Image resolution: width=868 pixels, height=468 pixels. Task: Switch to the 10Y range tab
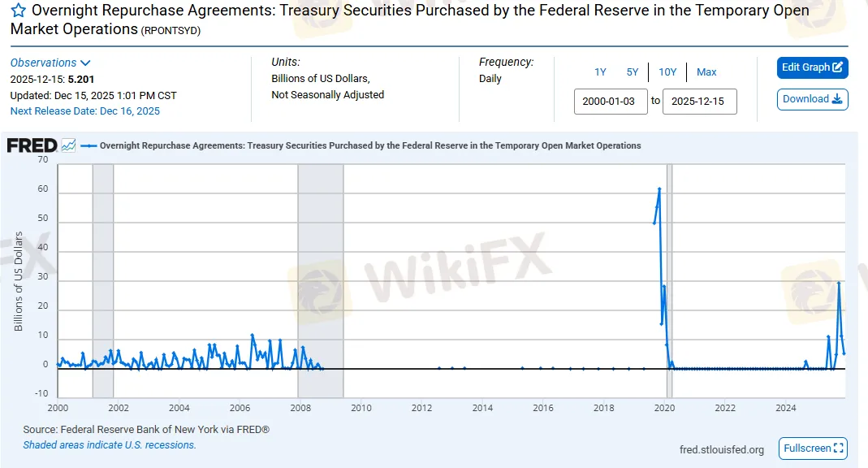click(x=667, y=71)
